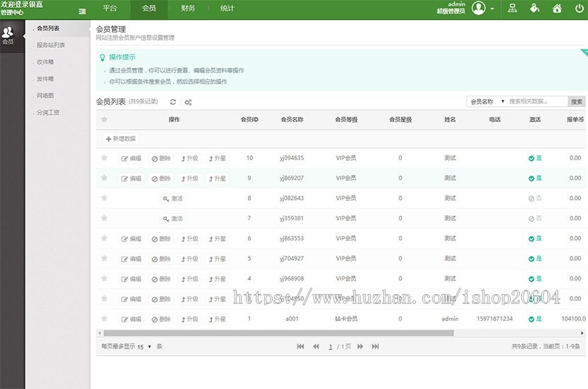Star the row of member a001
The height and width of the screenshot is (389, 588).
click(x=104, y=319)
